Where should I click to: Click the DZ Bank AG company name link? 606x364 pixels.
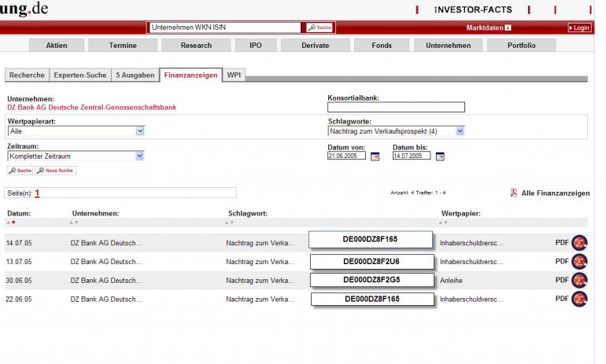91,107
